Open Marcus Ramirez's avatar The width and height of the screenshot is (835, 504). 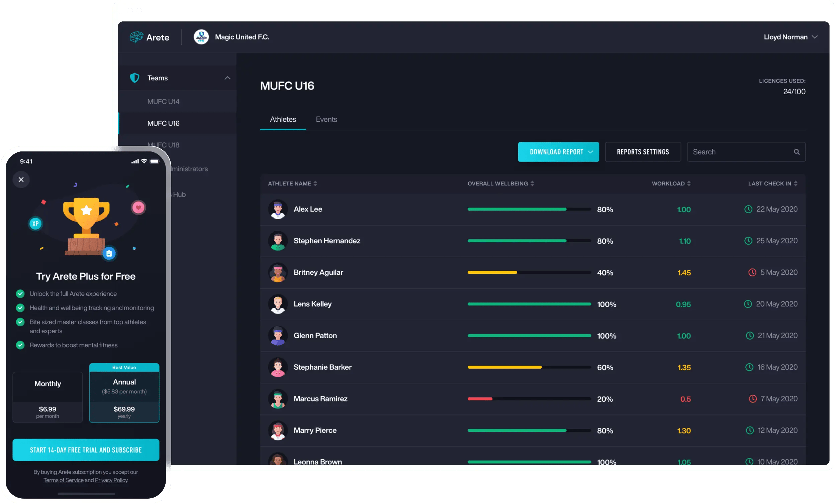(x=278, y=399)
